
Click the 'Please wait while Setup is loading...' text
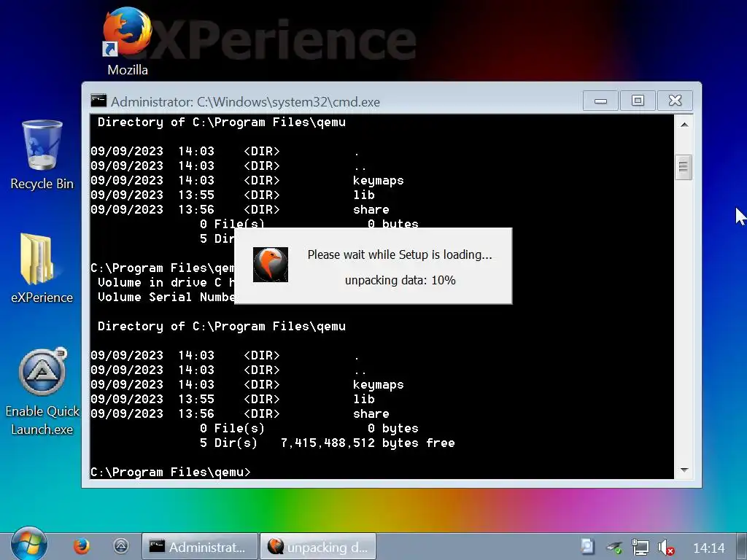point(400,254)
